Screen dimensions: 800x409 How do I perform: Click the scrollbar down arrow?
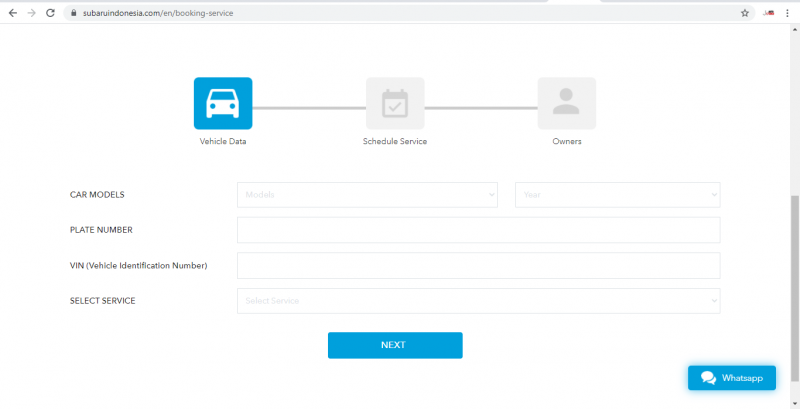tap(794, 402)
